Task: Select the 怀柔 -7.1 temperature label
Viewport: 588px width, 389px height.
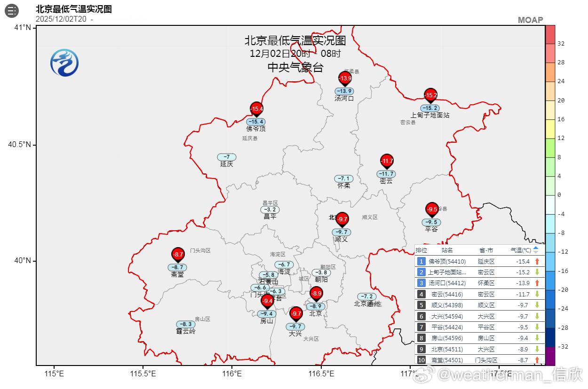Action: pyautogui.click(x=344, y=179)
